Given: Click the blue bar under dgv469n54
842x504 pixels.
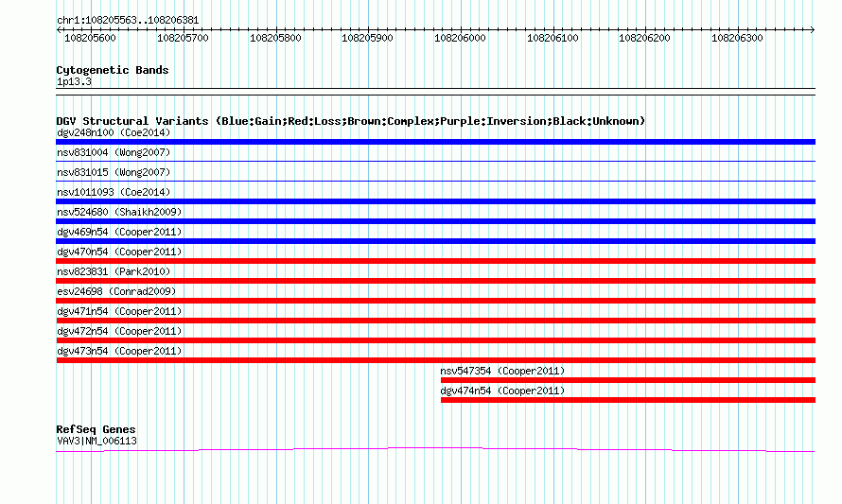Looking at the screenshot, I should coord(435,241).
